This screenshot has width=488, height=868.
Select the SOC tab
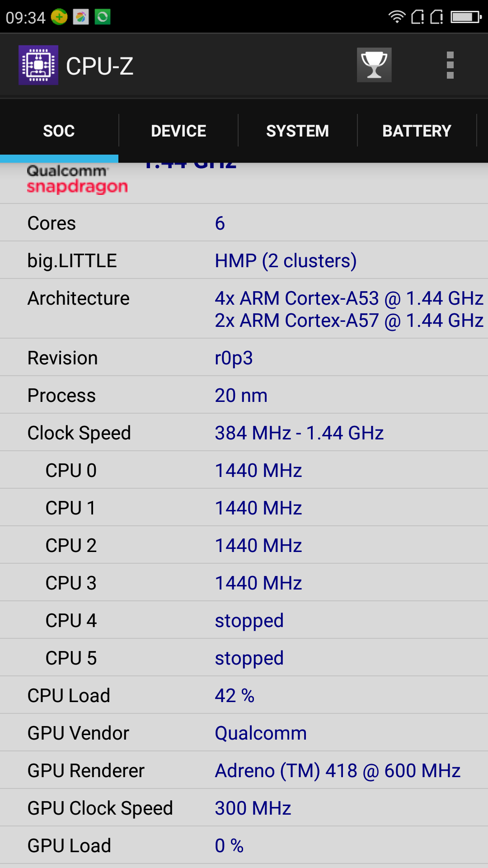59,131
